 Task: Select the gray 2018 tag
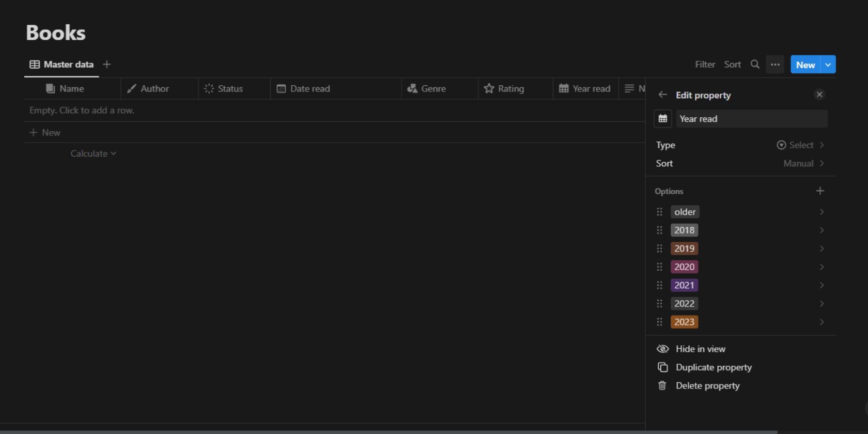point(685,230)
